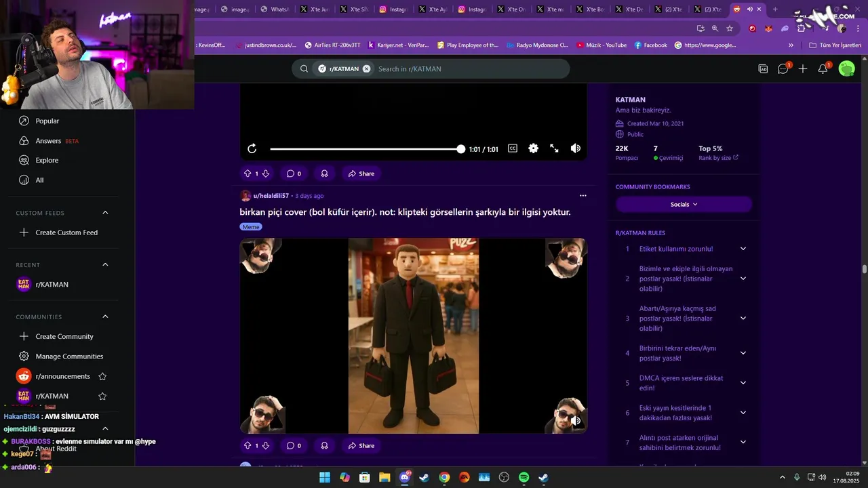Viewport: 868px width, 488px height.
Task: Open user profile u/helaldili57
Action: [x=271, y=196]
